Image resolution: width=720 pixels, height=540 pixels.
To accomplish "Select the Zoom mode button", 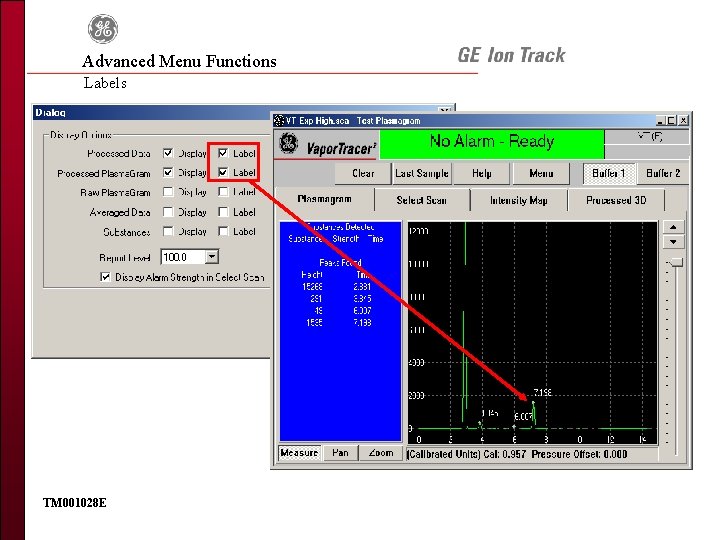I will [x=381, y=453].
